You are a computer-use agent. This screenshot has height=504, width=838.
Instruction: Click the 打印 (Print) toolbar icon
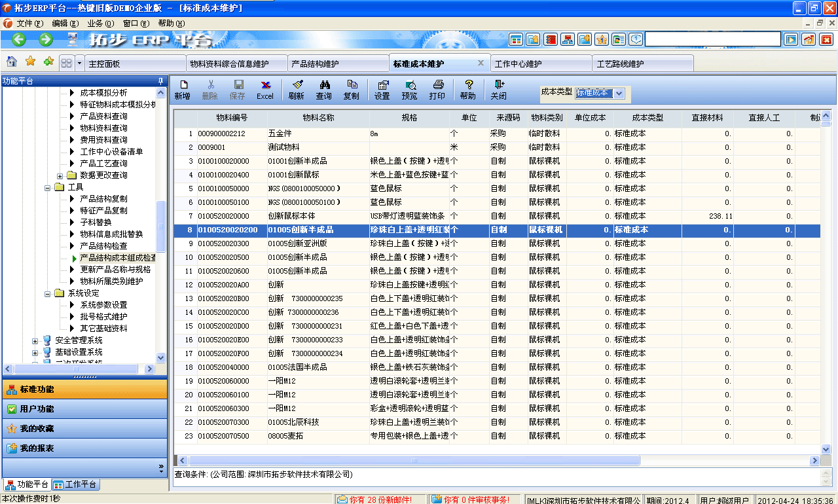(x=437, y=88)
